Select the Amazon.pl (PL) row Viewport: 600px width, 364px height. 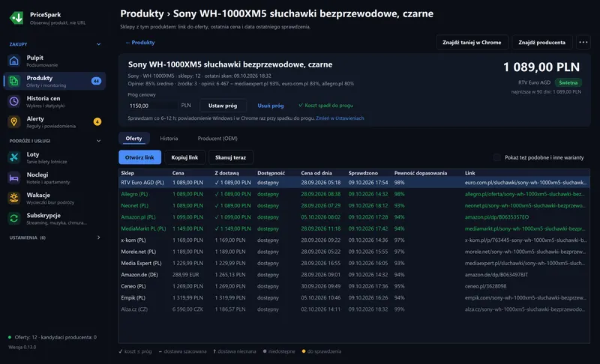point(354,217)
